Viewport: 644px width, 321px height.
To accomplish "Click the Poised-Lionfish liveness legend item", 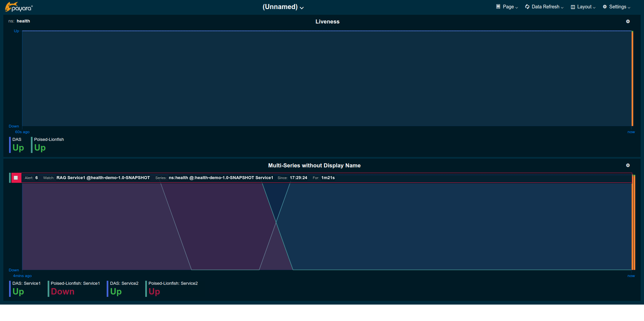I will 48,145.
